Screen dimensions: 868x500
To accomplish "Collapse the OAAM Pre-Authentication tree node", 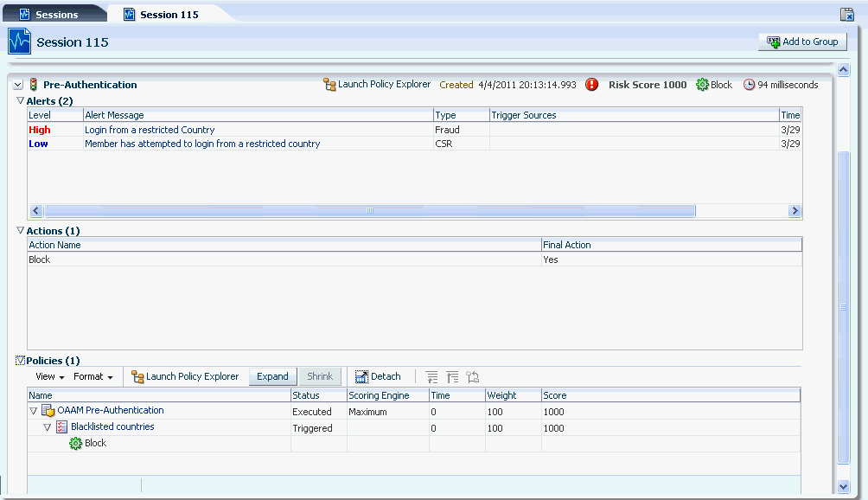I will [x=34, y=411].
